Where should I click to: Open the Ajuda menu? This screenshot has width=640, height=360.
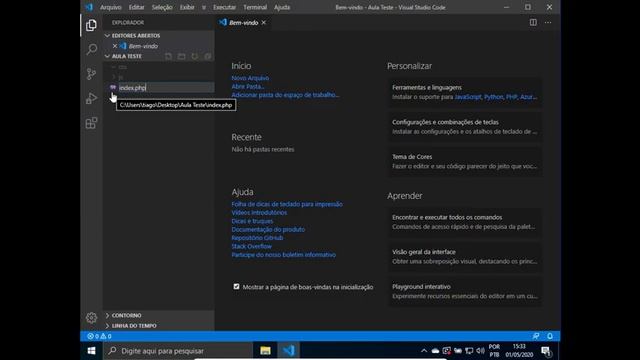282,7
